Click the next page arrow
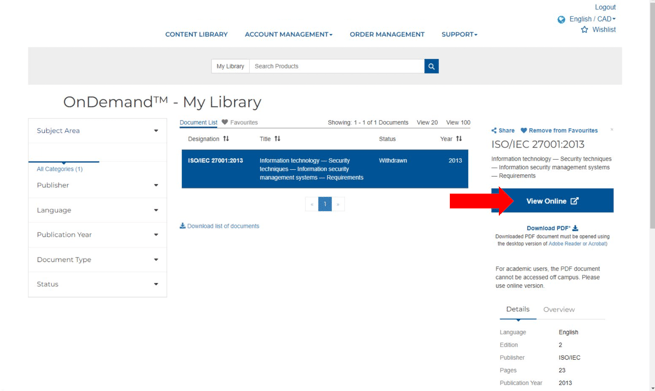655x391 pixels. [338, 204]
